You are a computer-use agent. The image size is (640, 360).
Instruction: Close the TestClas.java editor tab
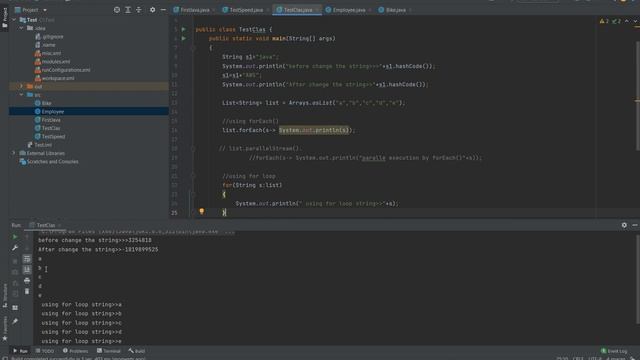pos(317,10)
